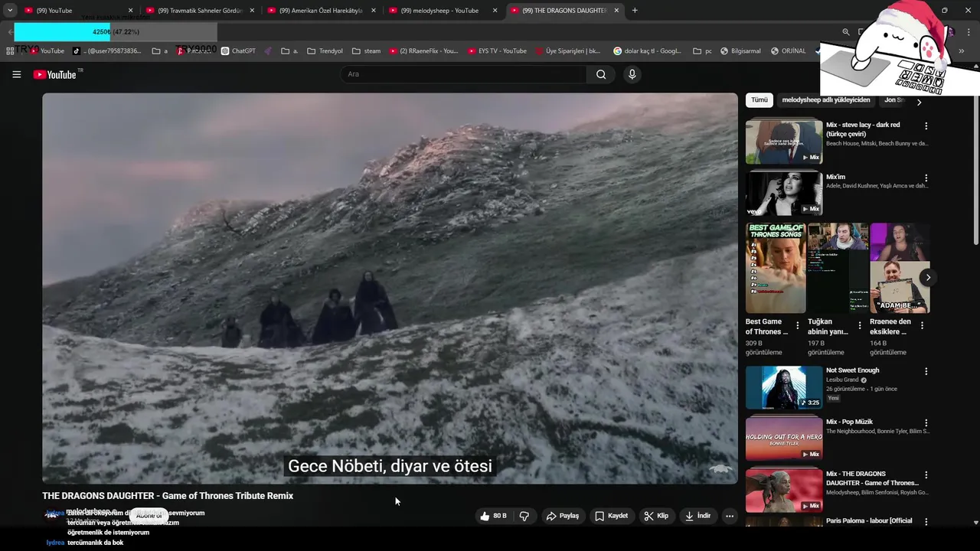
Task: Open the EYS TV - YouTube bookmark
Action: tap(497, 51)
